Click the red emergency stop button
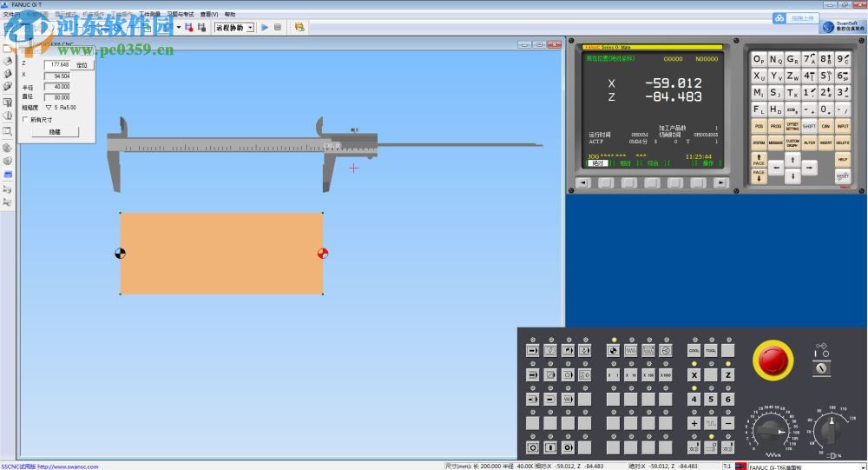 [x=773, y=360]
